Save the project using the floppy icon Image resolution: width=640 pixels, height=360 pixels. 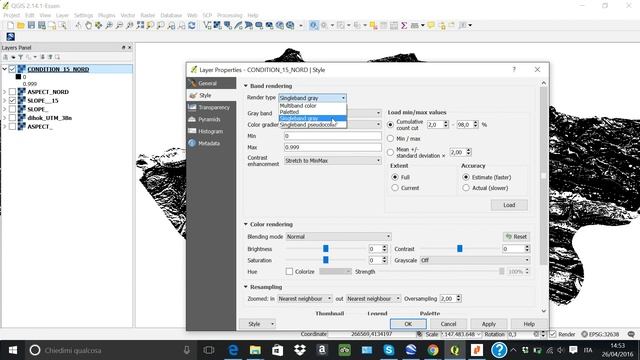[31, 25]
